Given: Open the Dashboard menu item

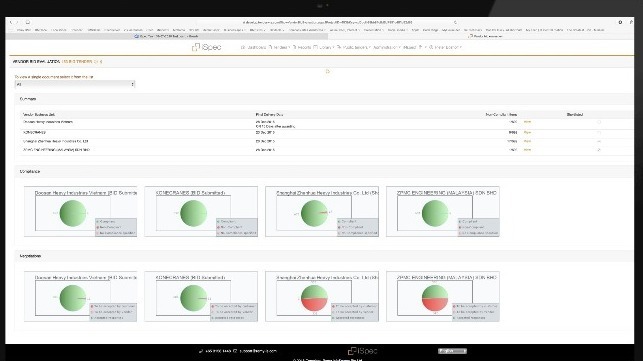Looking at the screenshot, I should (x=253, y=48).
